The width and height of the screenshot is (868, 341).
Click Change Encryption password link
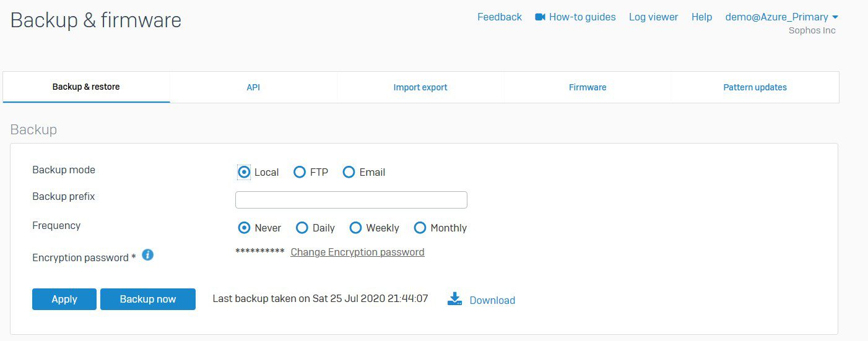(x=357, y=252)
